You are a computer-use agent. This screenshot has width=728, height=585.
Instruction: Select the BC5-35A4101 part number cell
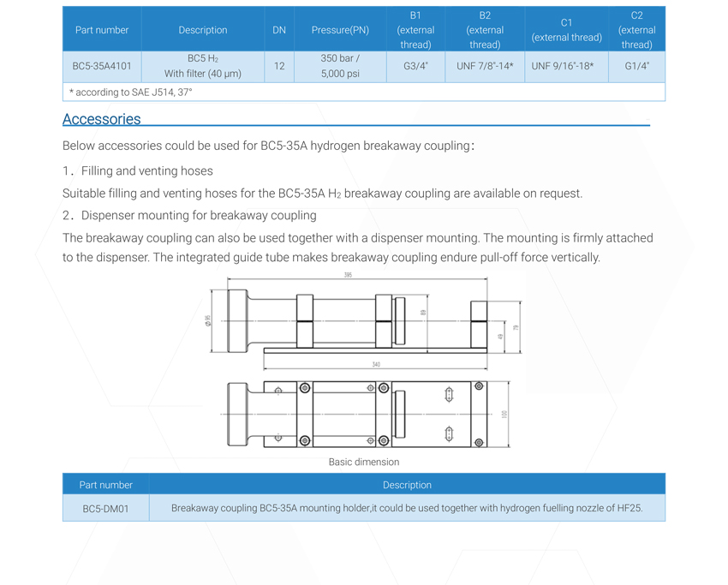102,66
